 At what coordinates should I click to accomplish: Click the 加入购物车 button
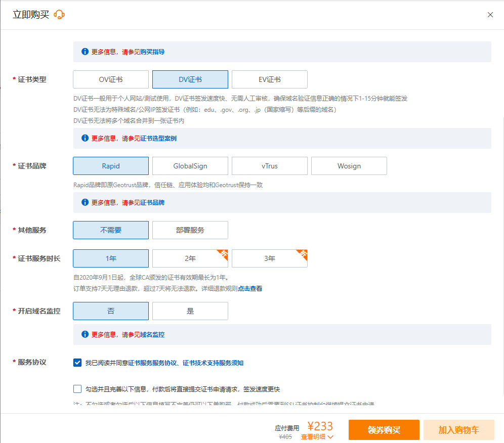pos(458,430)
